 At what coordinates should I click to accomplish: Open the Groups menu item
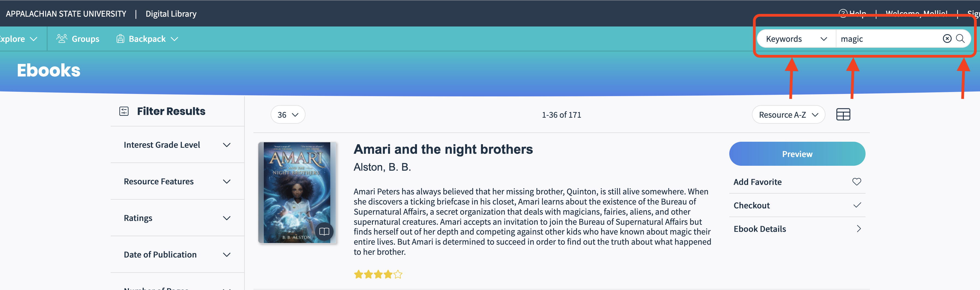[x=78, y=39]
